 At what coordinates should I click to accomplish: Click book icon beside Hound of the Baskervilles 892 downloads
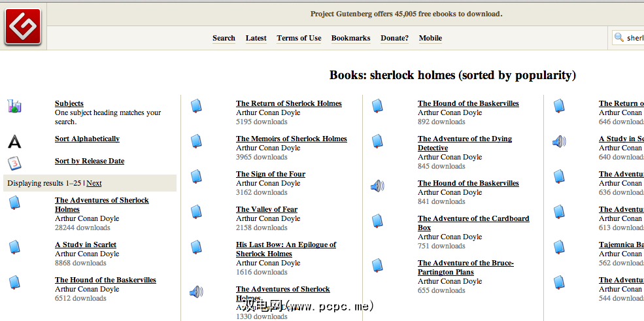(377, 106)
